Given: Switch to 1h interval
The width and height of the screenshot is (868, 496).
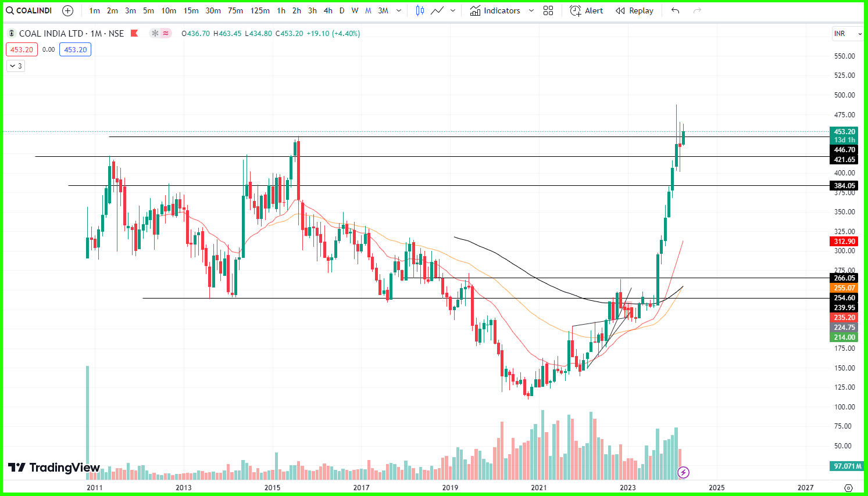Looking at the screenshot, I should [x=281, y=10].
